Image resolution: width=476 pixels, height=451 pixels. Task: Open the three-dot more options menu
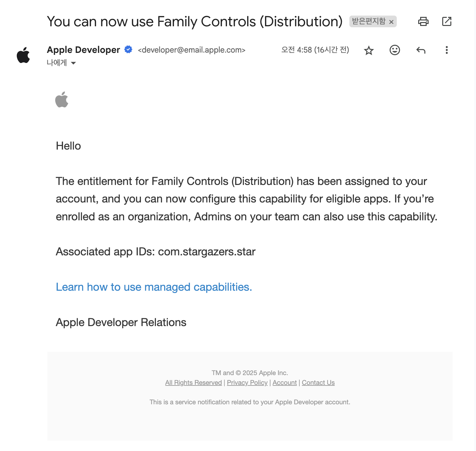tap(447, 50)
